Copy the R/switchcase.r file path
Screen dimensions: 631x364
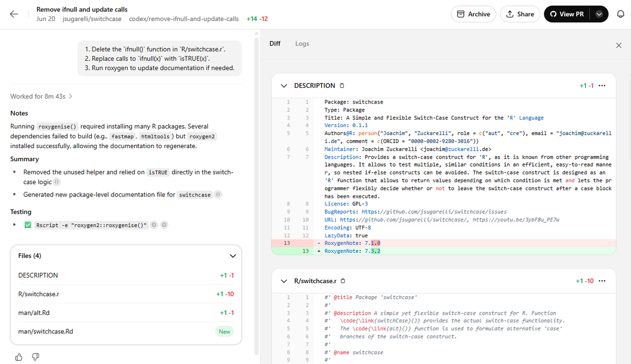click(x=343, y=281)
